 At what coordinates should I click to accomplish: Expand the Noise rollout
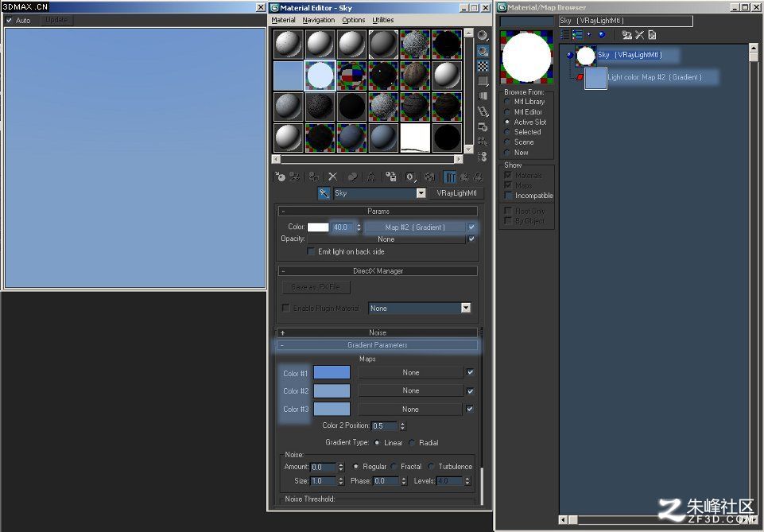[x=378, y=332]
